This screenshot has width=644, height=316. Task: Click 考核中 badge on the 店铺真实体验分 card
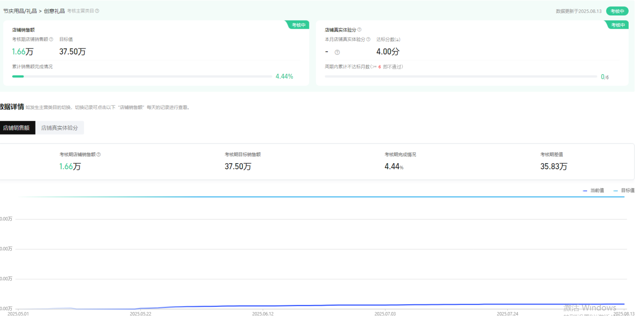point(618,25)
